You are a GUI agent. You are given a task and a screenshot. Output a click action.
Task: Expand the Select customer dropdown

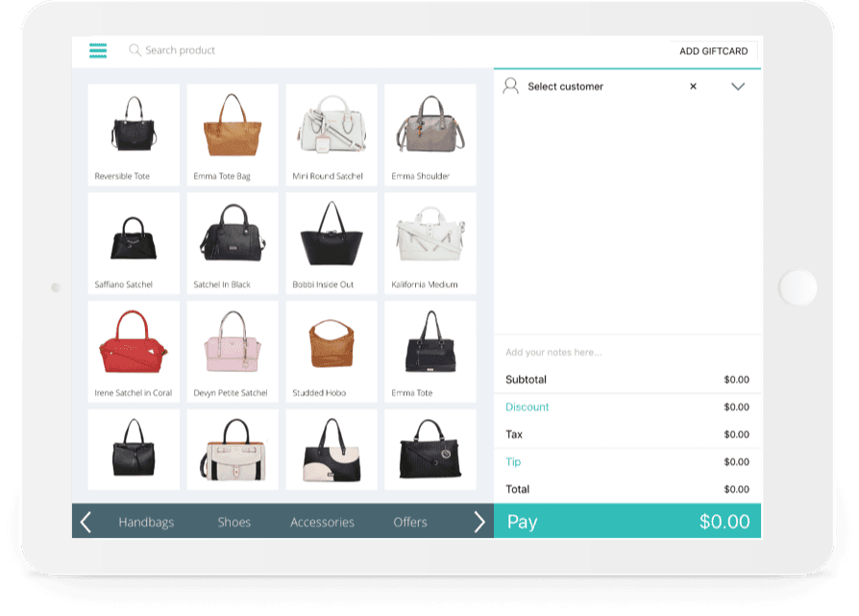[x=738, y=86]
